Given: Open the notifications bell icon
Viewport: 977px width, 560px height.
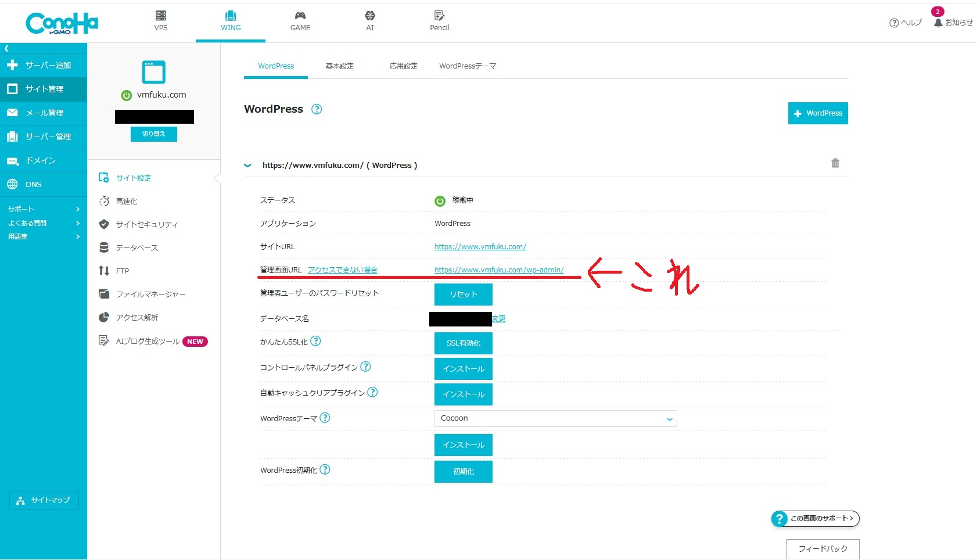Looking at the screenshot, I should [x=938, y=23].
